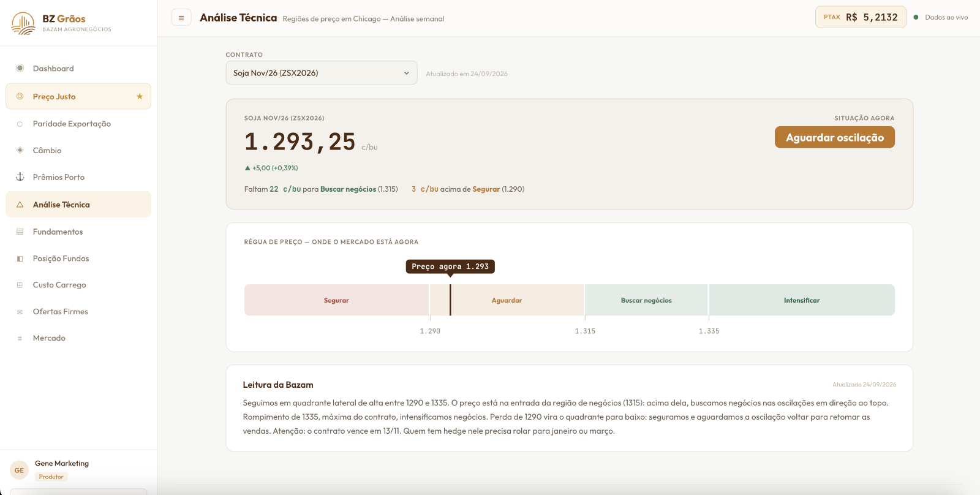The height and width of the screenshot is (495, 980).
Task: Click the Aguardar oscilação button
Action: (x=834, y=137)
